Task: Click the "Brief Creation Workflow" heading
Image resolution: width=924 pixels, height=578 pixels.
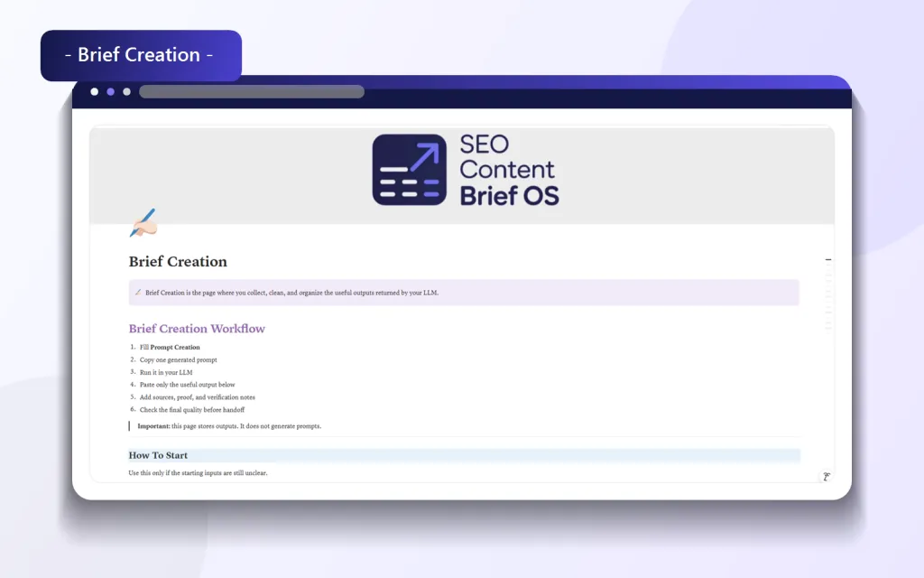Action: tap(197, 329)
